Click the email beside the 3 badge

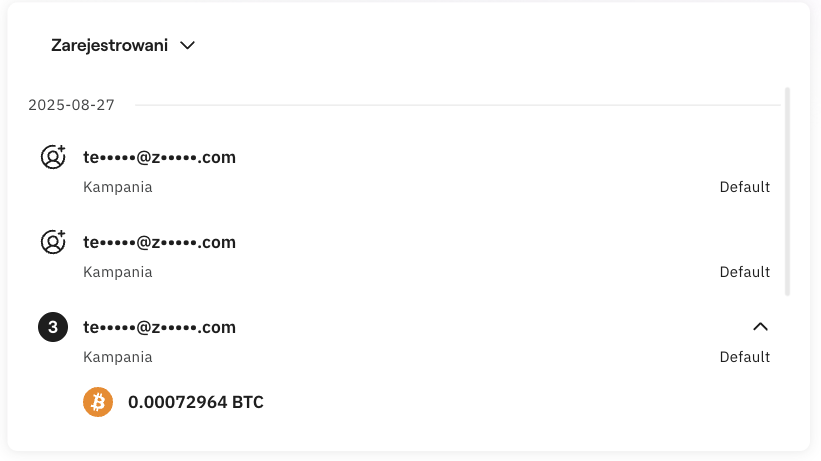point(159,327)
